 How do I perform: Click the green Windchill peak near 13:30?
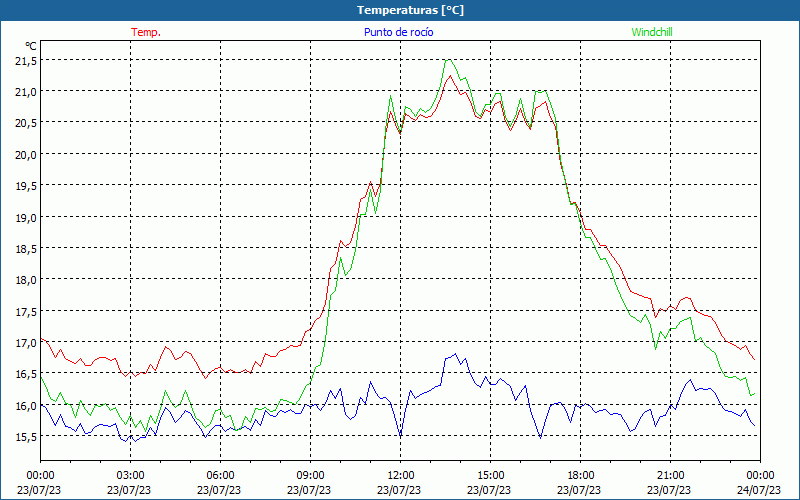448,60
